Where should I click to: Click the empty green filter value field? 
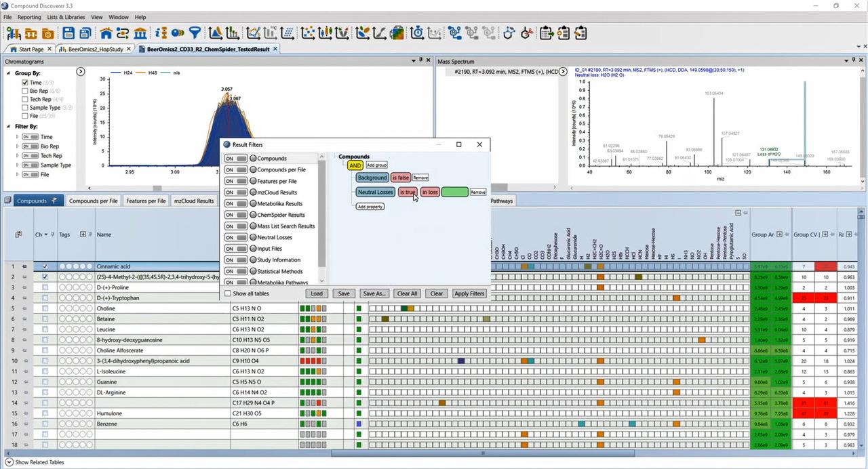point(454,192)
